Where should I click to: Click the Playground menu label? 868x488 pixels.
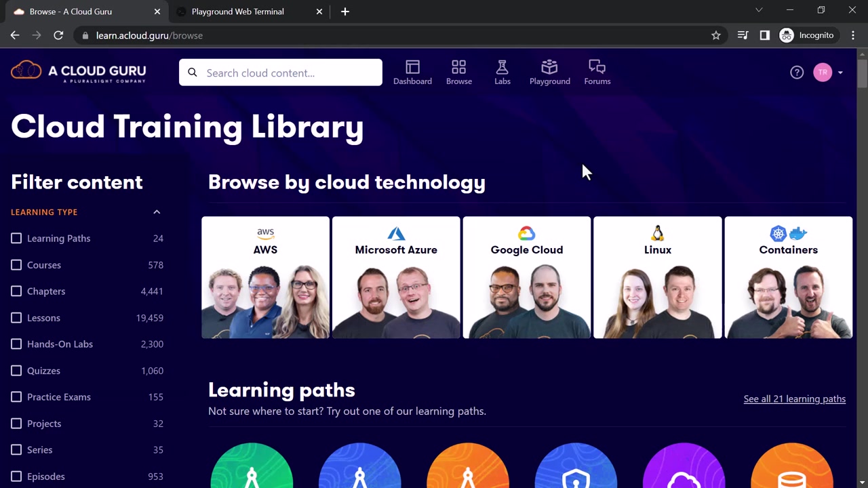pyautogui.click(x=550, y=81)
